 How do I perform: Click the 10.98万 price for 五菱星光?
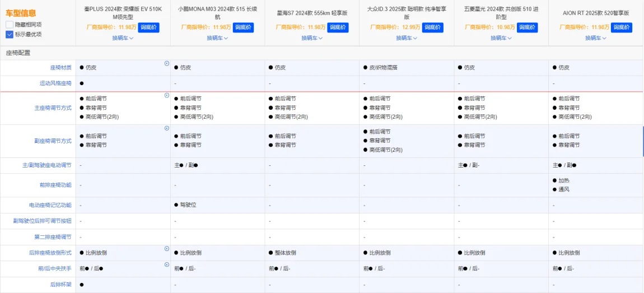[506, 27]
